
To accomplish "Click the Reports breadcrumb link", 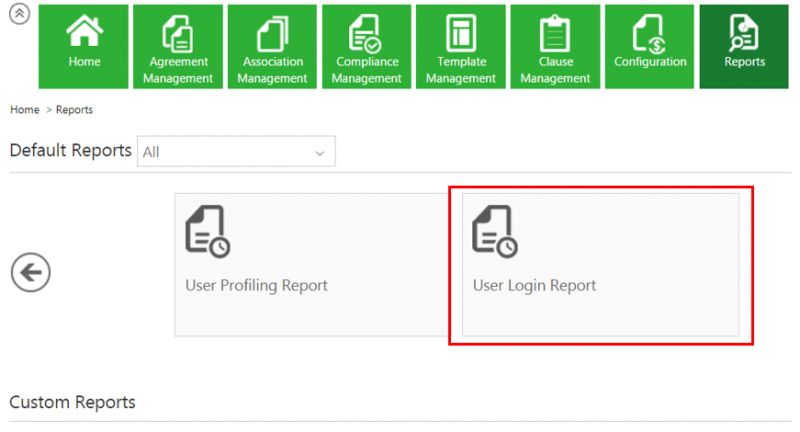I will point(74,110).
